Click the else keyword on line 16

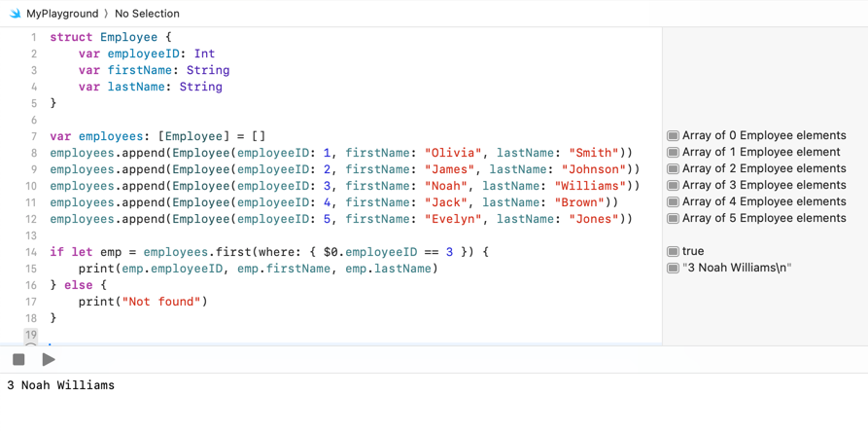coord(79,285)
